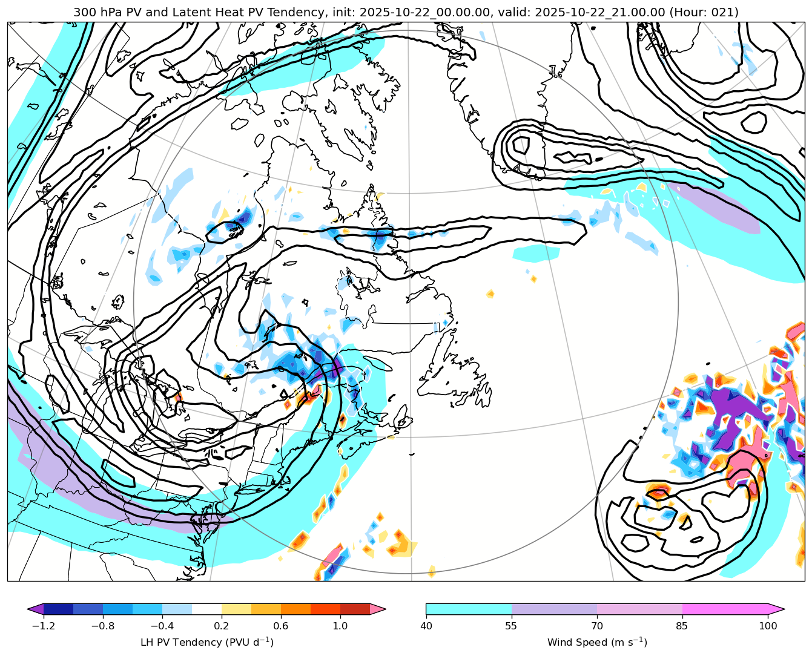Pick the dark red swatch right of 1.0
Screen dimensions: 812x656
355,609
